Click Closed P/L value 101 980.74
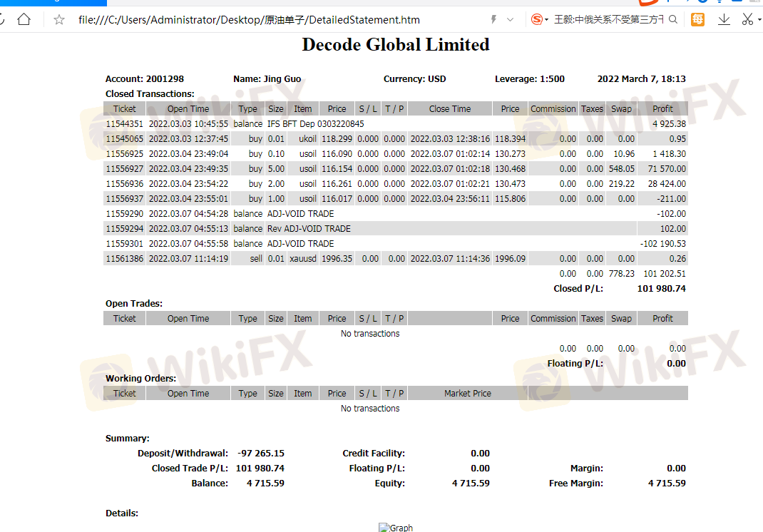The image size is (763, 532). click(661, 289)
